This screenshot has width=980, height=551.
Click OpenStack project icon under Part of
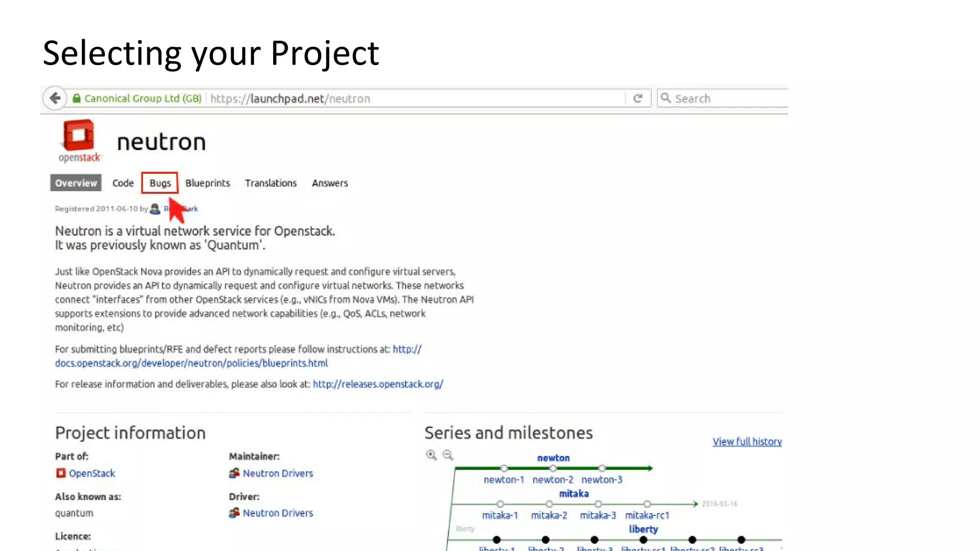coord(60,473)
